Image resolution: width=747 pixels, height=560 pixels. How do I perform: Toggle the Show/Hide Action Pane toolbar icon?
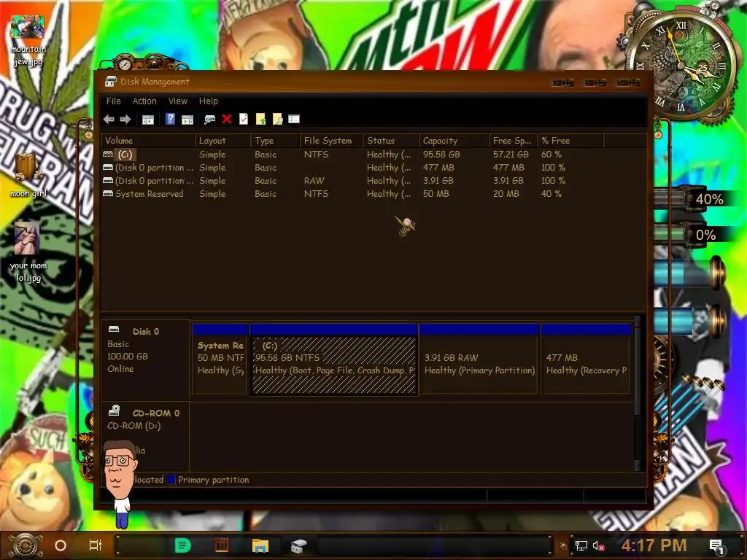187,120
